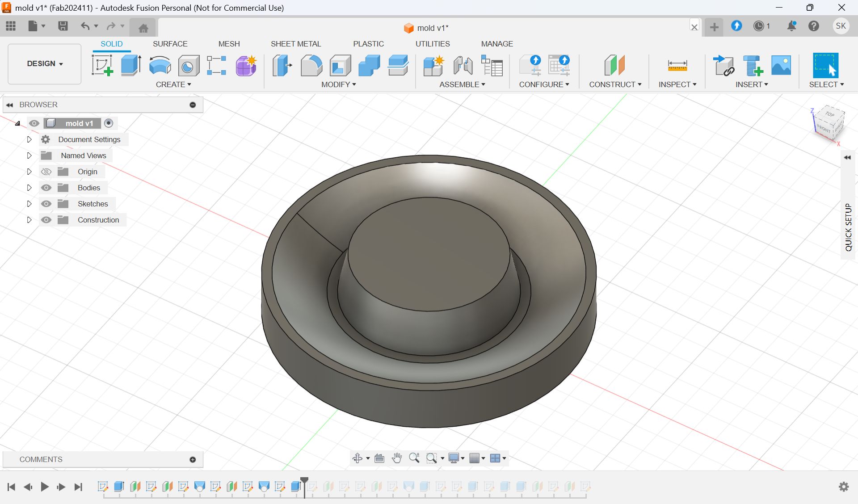Toggle visibility of mold v1 component
This screenshot has height=504, width=858.
coord(34,123)
